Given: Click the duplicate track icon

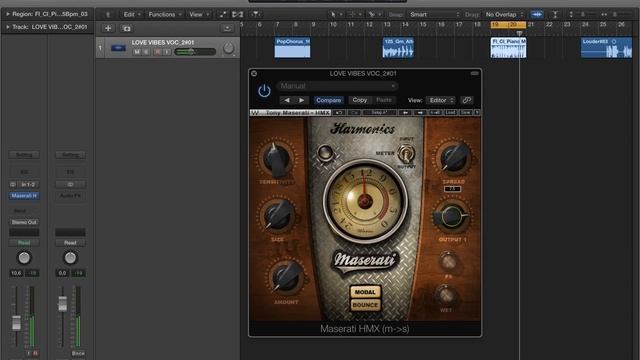Looking at the screenshot, I should (x=127, y=28).
